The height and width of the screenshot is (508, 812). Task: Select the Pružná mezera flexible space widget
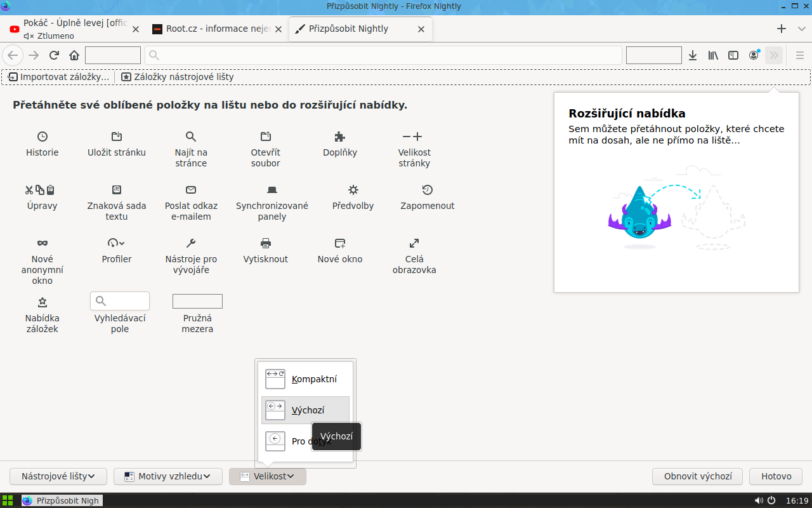[x=197, y=301]
